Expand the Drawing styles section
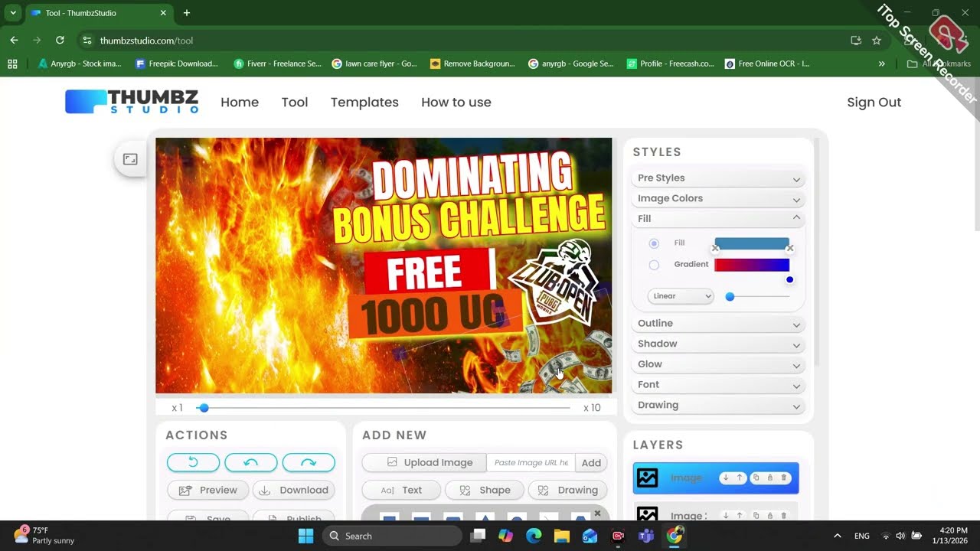 pos(719,405)
